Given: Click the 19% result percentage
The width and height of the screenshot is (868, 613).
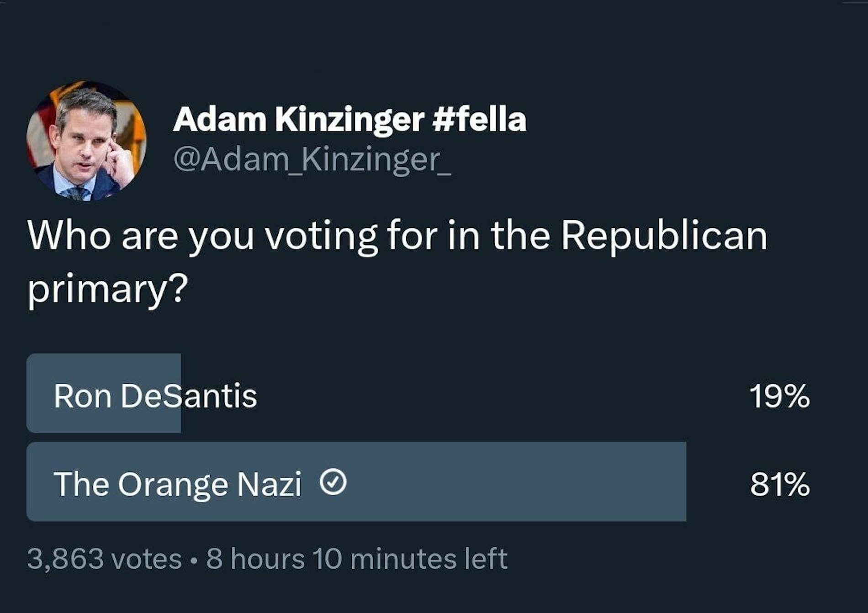Looking at the screenshot, I should [x=779, y=396].
